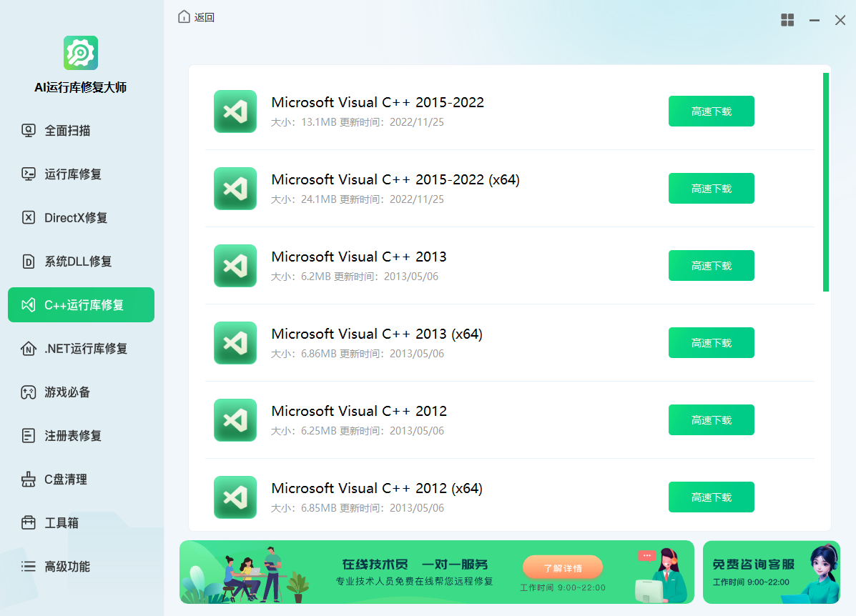856x616 pixels.
Task: Go to 系统DLL修复 in sidebar
Action: [x=77, y=262]
